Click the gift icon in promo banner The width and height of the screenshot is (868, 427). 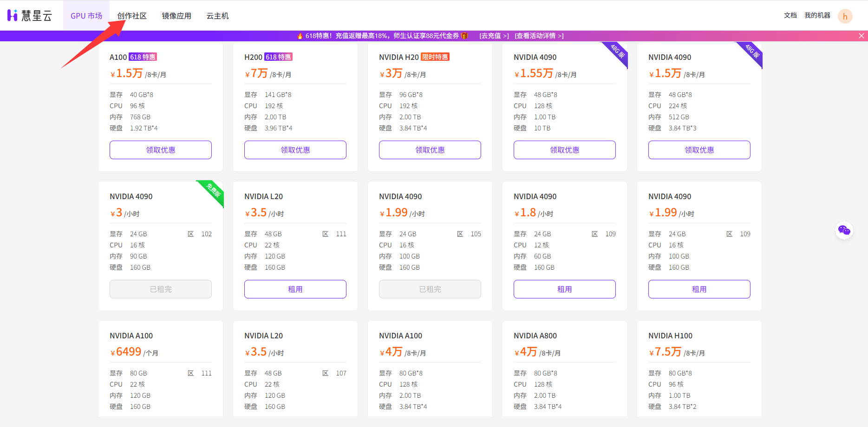click(x=464, y=36)
